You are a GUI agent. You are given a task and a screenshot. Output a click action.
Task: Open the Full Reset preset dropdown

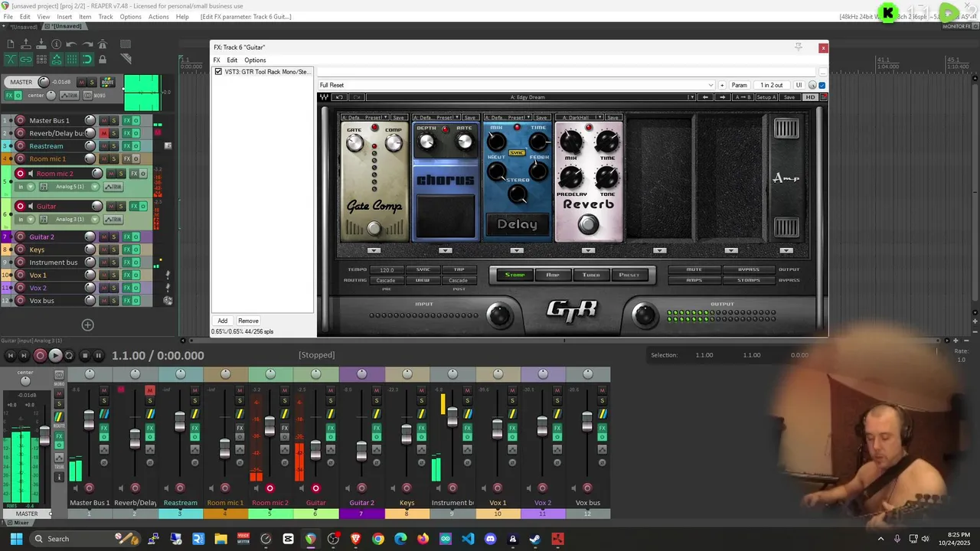click(x=710, y=85)
